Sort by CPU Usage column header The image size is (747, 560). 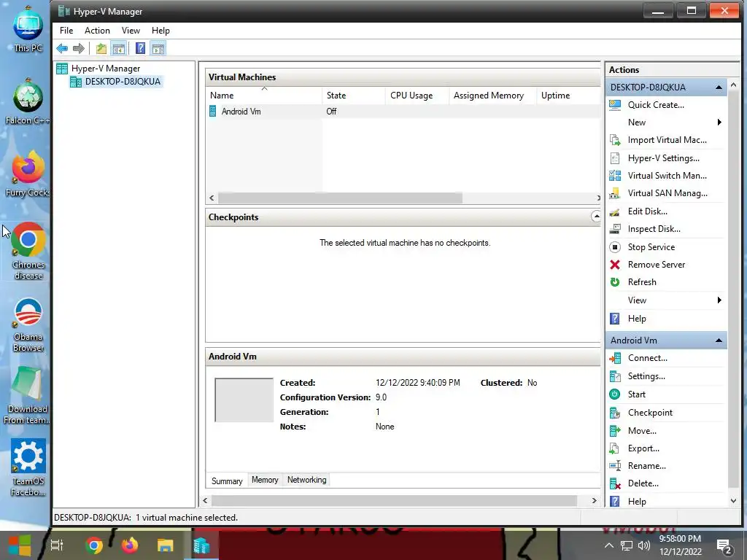(x=417, y=96)
